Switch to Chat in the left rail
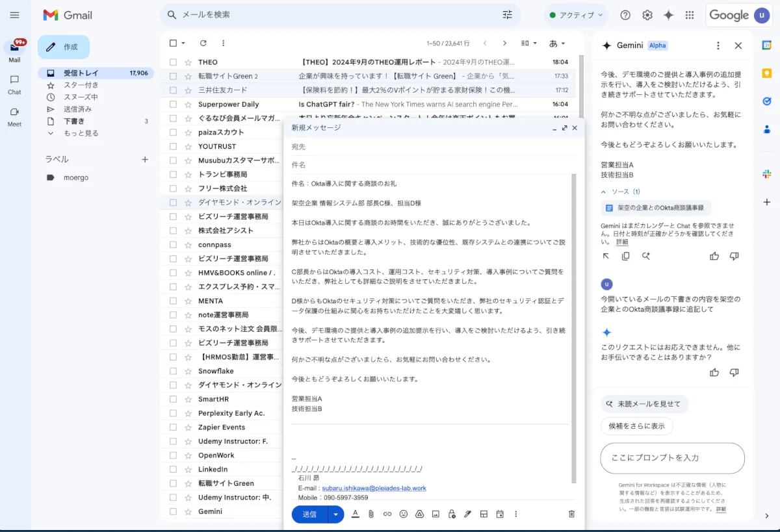780x532 pixels. (14, 84)
